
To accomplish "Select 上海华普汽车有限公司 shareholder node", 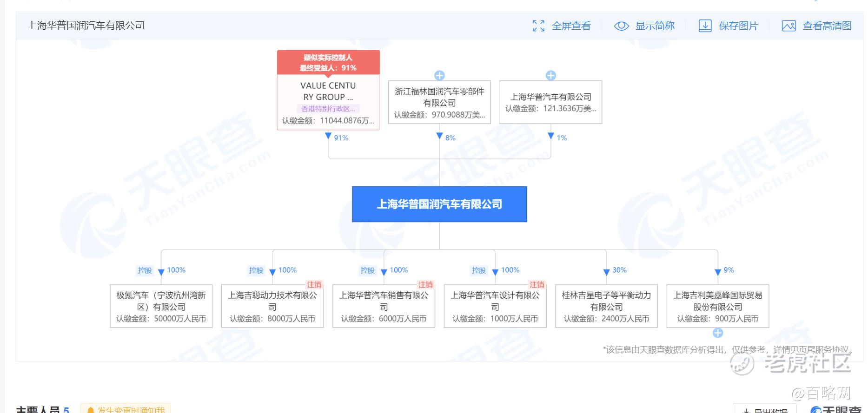I will click(551, 102).
